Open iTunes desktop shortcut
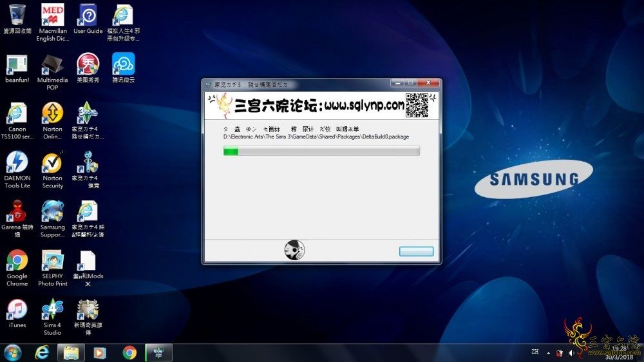Screen dimensions: 644x362 click(x=17, y=314)
